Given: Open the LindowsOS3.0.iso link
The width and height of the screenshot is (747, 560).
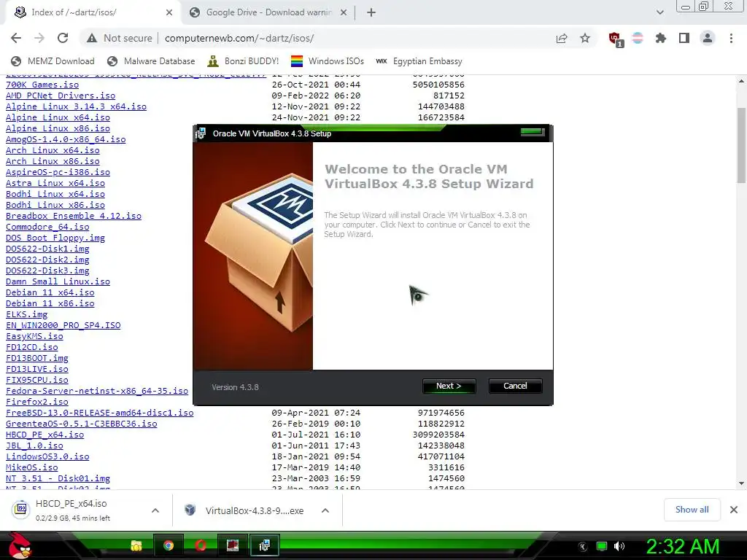Looking at the screenshot, I should (47, 456).
